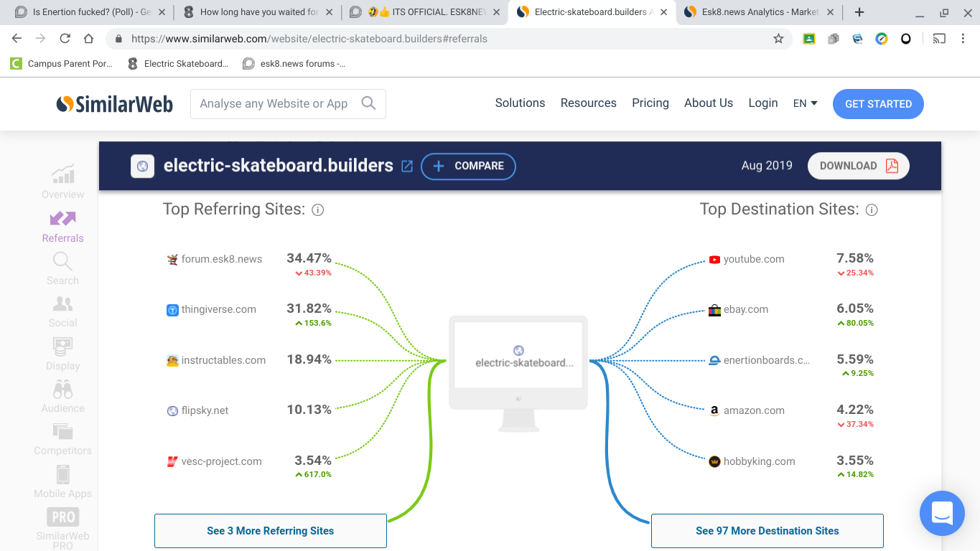This screenshot has height=551, width=980.
Task: Click See 97 More Destination Sites
Action: coord(767,531)
